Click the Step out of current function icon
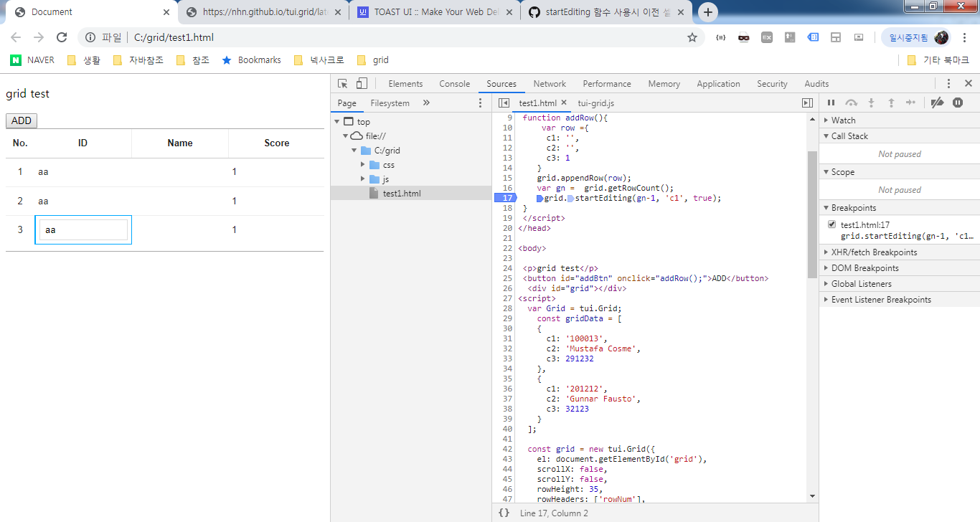980x522 pixels. 891,103
